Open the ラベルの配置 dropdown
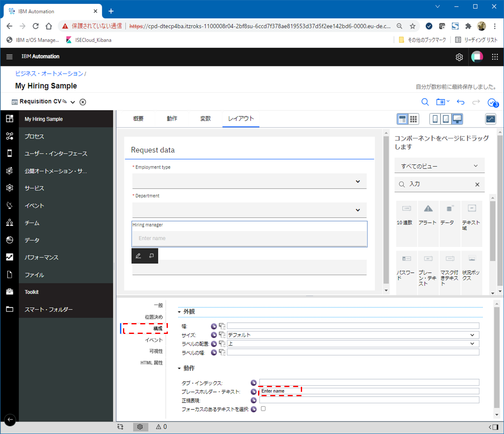The image size is (504, 434). tap(353, 344)
